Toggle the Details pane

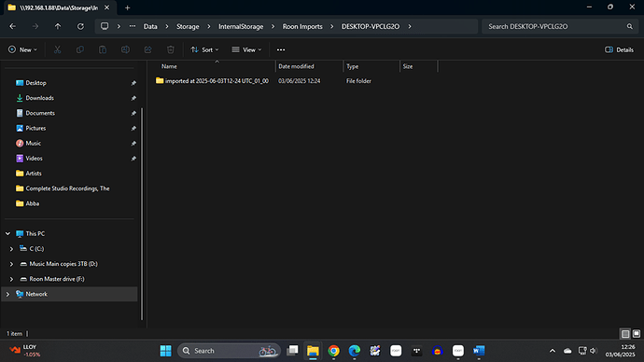(x=619, y=49)
